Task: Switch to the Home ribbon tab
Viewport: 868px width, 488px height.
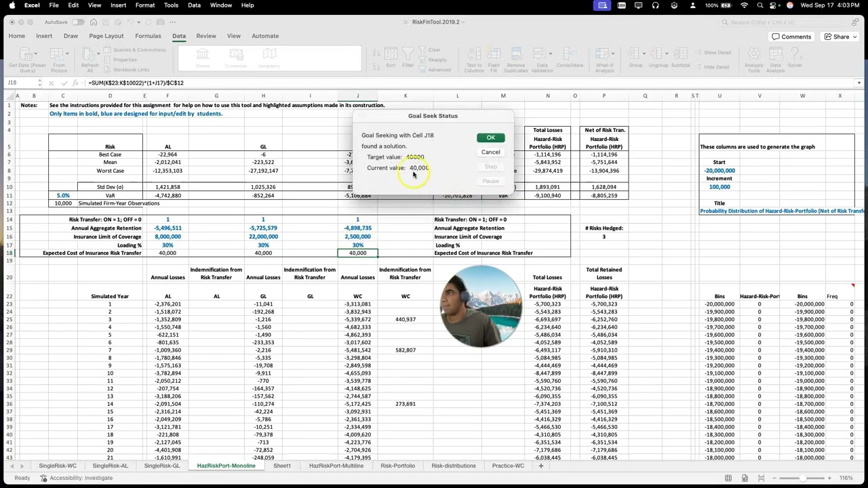Action: point(17,36)
